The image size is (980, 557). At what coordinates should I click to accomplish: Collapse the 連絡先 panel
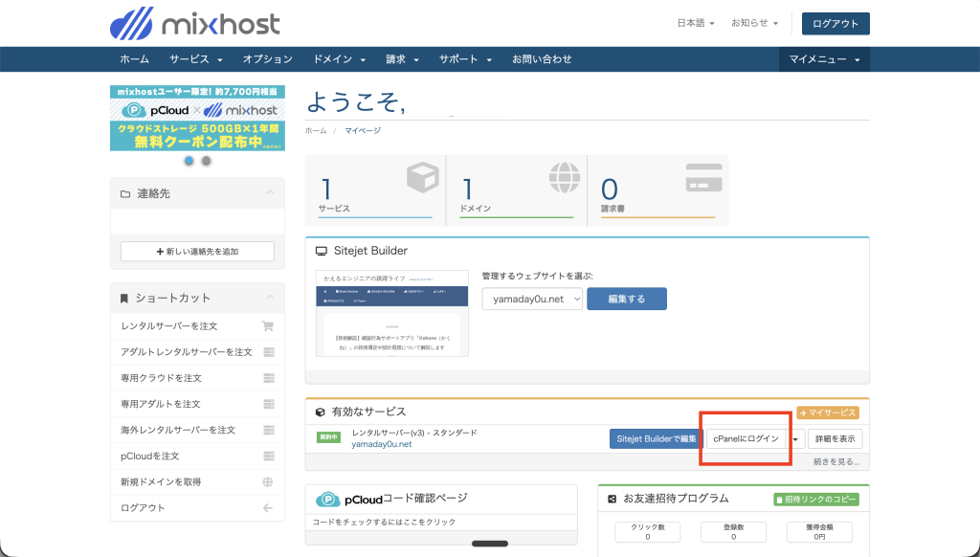coord(269,193)
